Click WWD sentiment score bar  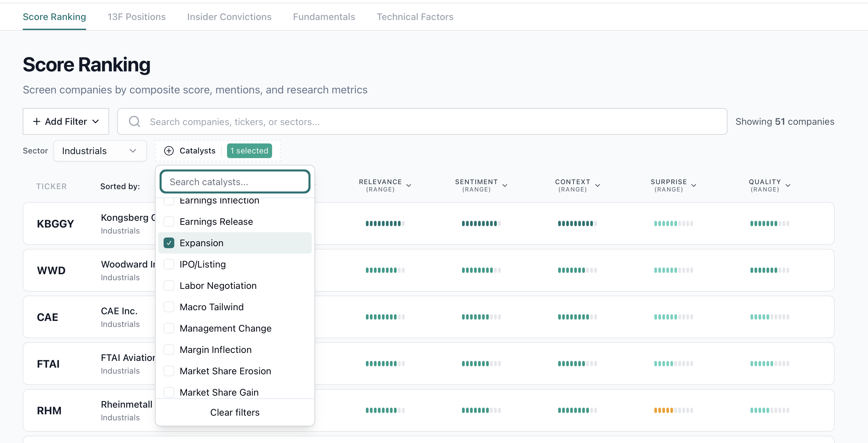(x=481, y=270)
